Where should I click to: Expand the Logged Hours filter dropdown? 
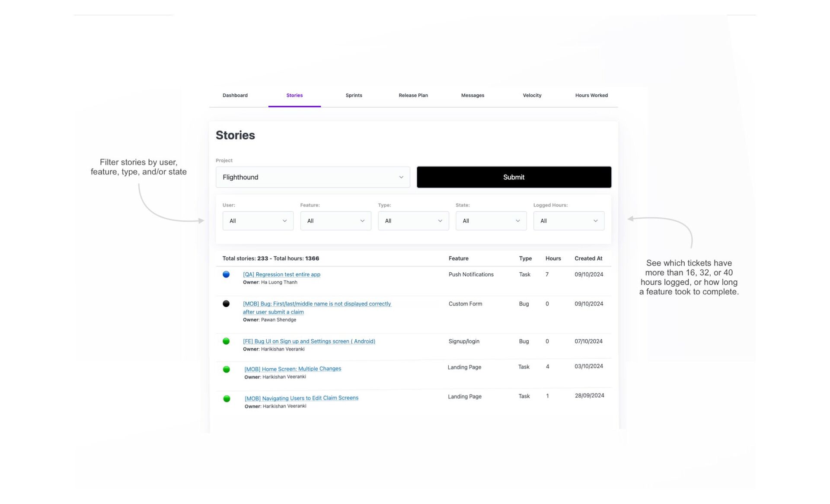pos(568,221)
